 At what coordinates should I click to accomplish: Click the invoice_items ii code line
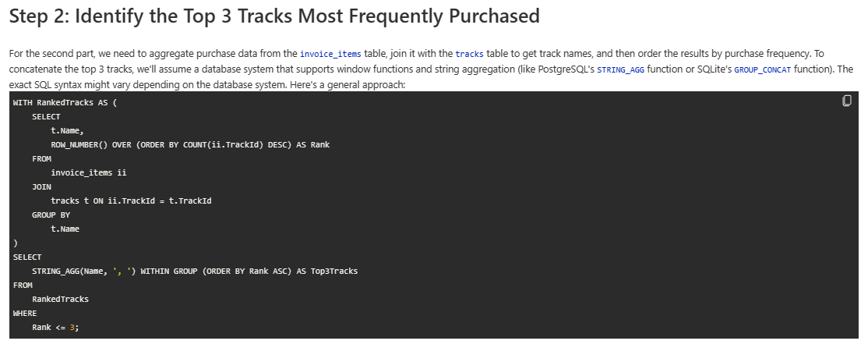pos(89,172)
